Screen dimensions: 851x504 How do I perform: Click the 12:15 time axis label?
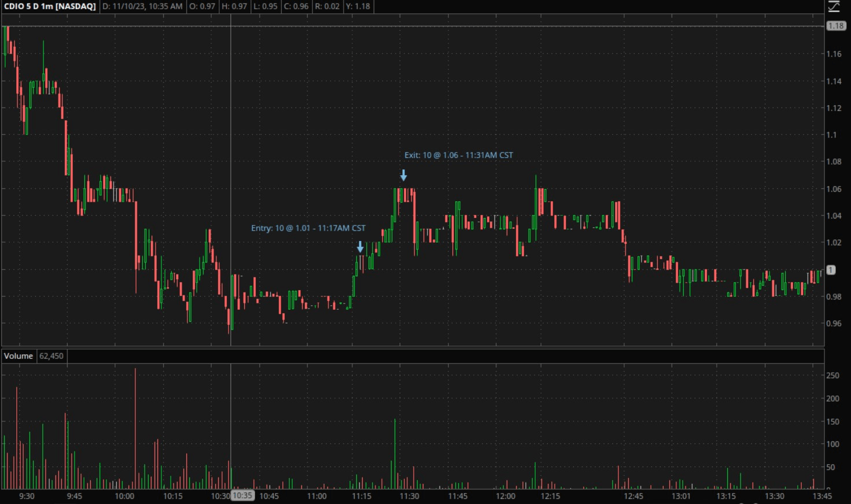coord(550,496)
